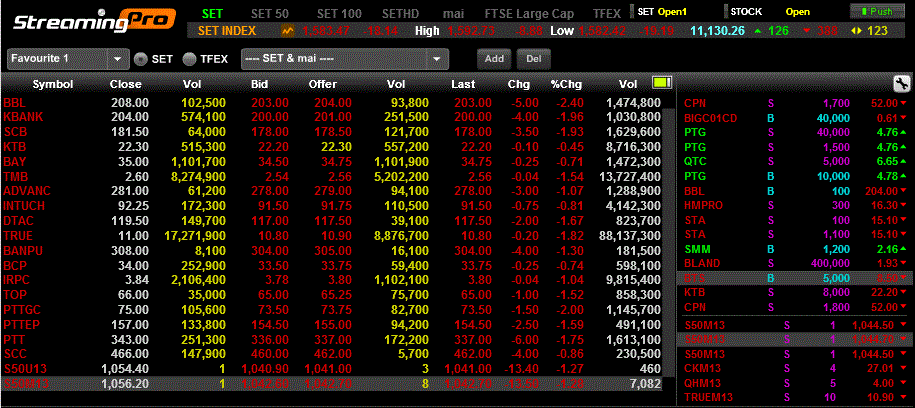
Task: Select the TRUE row symbol
Action: click(18, 235)
